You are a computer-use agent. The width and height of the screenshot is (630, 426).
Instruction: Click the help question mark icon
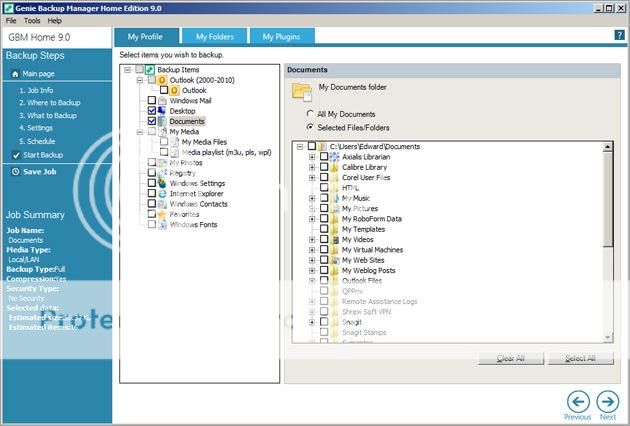[619, 35]
